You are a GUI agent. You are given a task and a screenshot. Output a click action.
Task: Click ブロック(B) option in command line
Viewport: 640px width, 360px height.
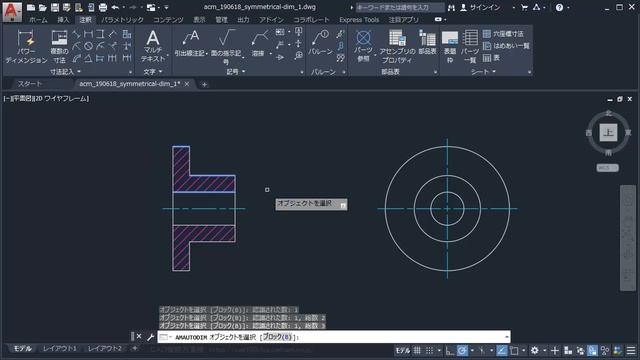coord(278,337)
